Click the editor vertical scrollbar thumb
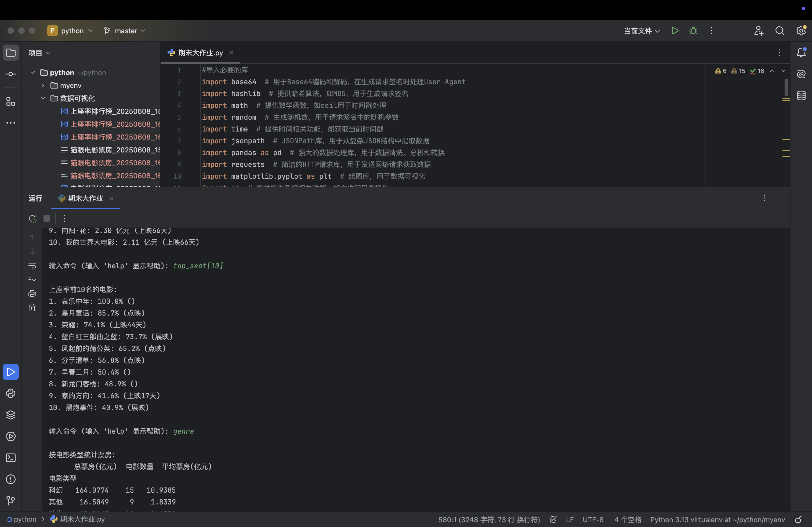This screenshot has width=812, height=527. pos(786,87)
